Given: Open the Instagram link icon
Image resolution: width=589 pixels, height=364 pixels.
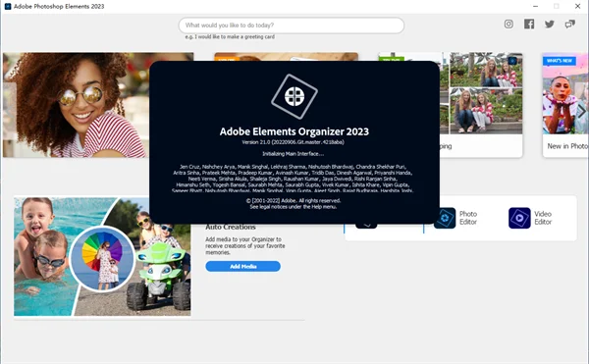Looking at the screenshot, I should click(509, 25).
